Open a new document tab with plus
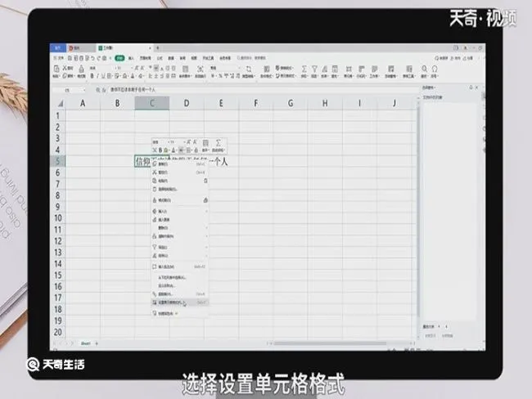Viewport: 532px width, 399px height. tap(158, 47)
